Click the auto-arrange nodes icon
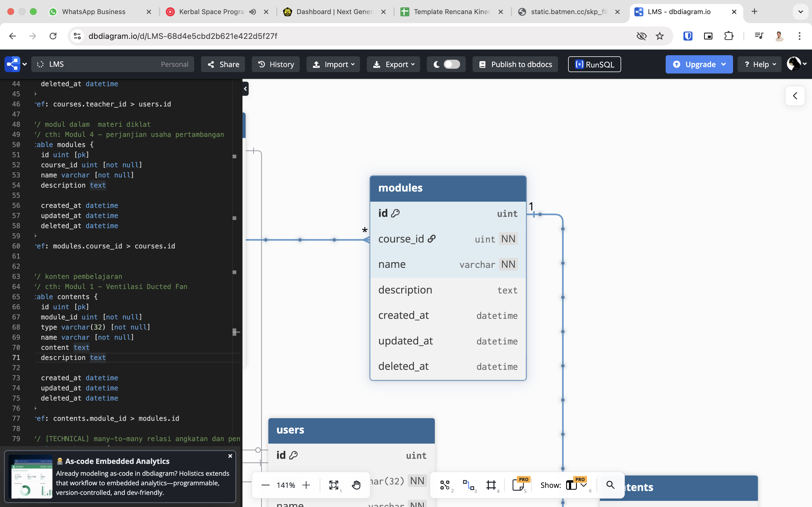This screenshot has height=507, width=812. pyautogui.click(x=445, y=485)
